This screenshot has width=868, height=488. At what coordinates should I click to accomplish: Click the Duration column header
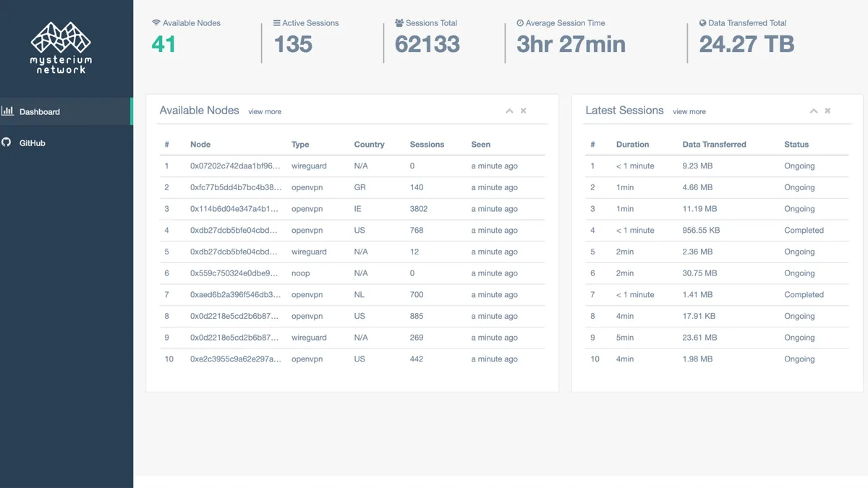coord(633,145)
